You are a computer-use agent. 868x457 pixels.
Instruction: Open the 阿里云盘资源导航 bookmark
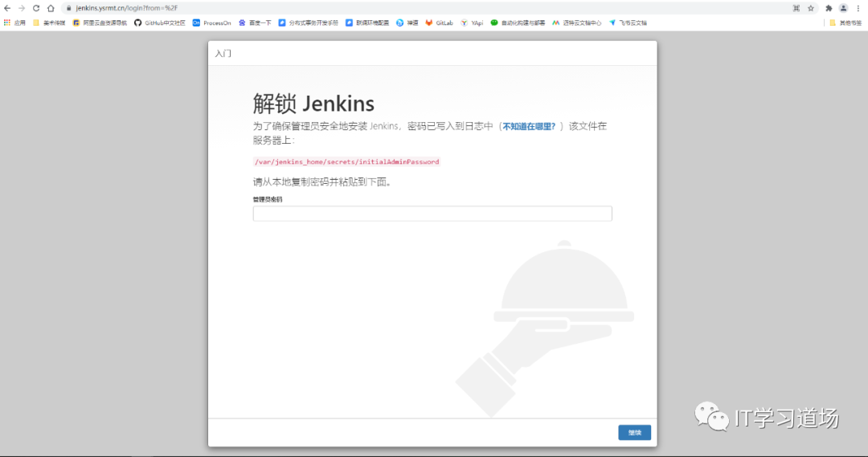tap(100, 22)
